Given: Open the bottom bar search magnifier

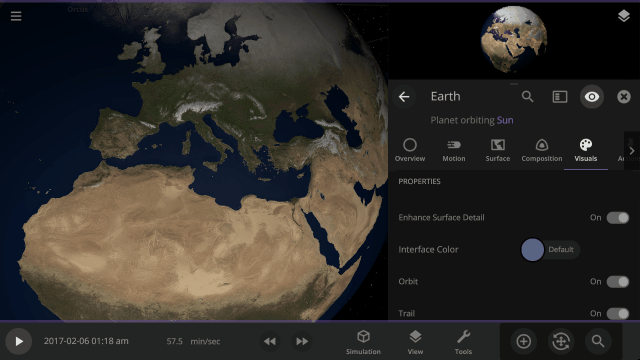Looking at the screenshot, I should coord(598,341).
